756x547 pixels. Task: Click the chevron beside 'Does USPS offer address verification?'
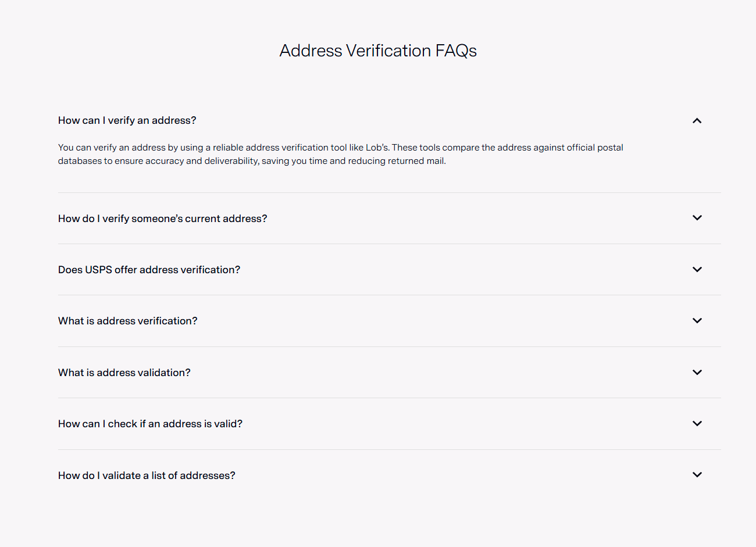click(x=697, y=269)
